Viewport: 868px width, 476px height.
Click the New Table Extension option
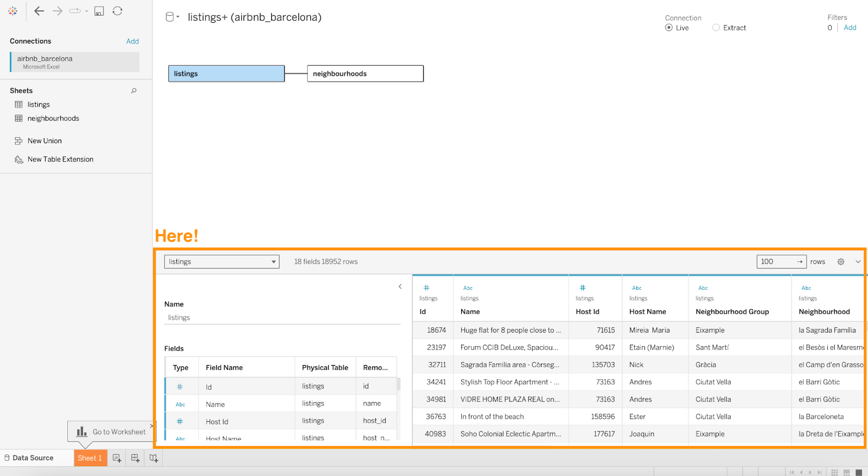(x=60, y=160)
